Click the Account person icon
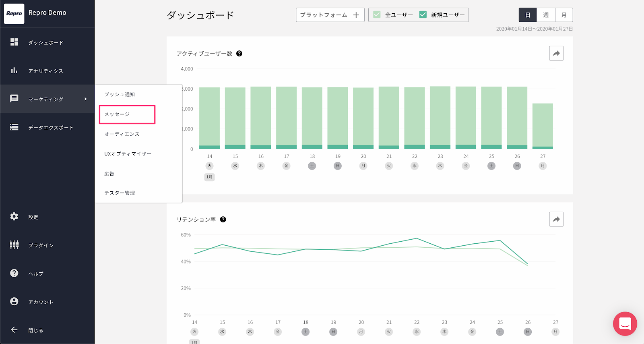Viewport: 644px width, 344px height. click(14, 302)
